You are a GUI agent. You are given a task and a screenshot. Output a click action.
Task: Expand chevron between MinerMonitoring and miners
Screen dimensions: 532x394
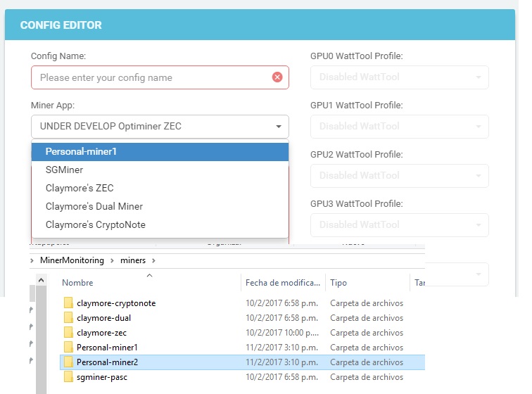(112, 260)
